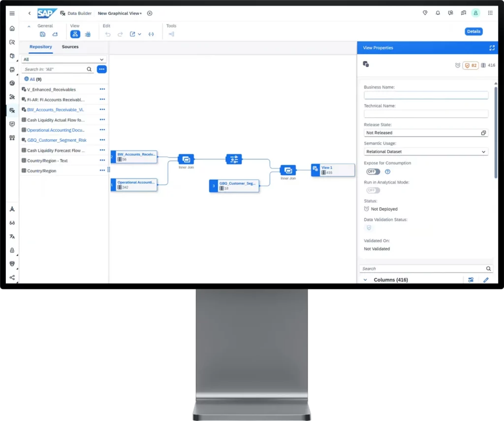Viewport: 504px width, 421px height.
Task: Select the Repository tab
Action: [40, 47]
